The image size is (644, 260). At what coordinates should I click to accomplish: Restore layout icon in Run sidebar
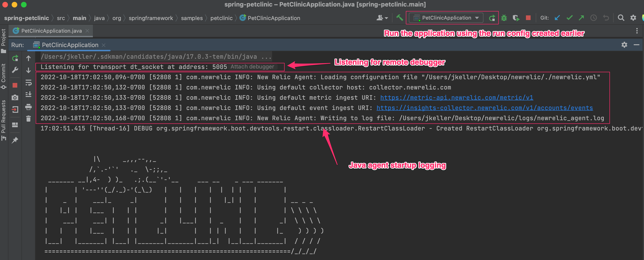[15, 125]
